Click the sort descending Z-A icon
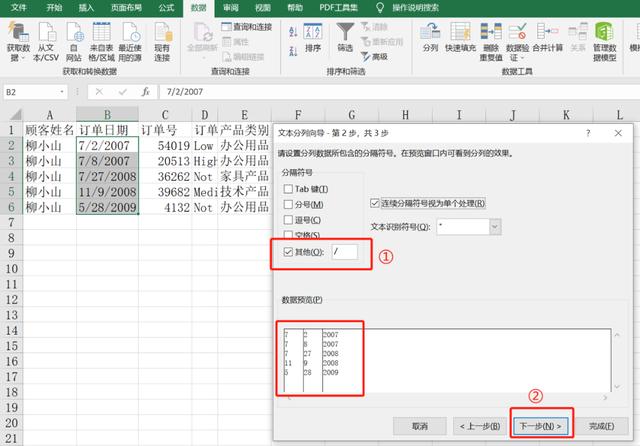The image size is (640, 446). click(x=293, y=51)
